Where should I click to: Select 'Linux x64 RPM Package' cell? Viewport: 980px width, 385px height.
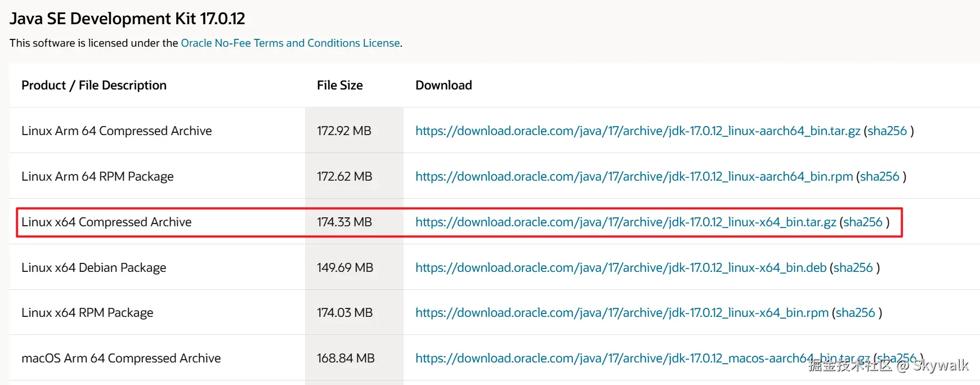[87, 312]
